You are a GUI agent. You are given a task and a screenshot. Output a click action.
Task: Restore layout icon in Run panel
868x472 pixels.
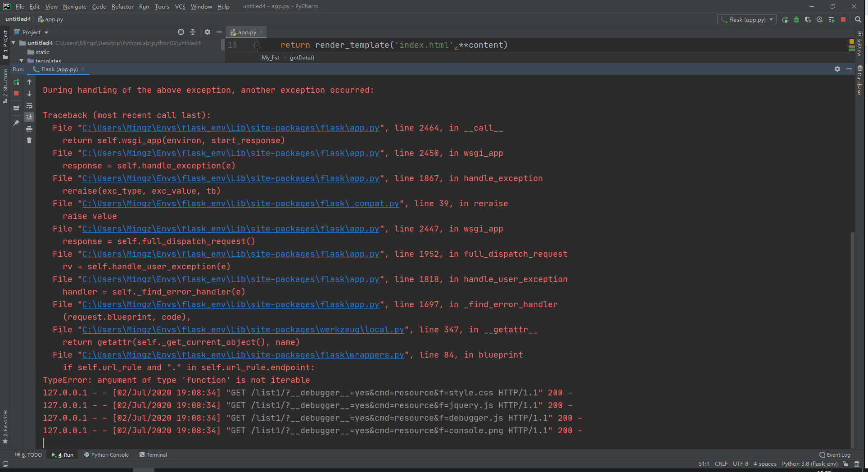(16, 108)
